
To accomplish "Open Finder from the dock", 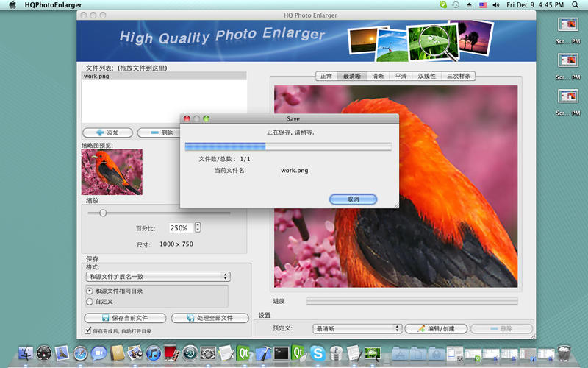I will [x=26, y=353].
